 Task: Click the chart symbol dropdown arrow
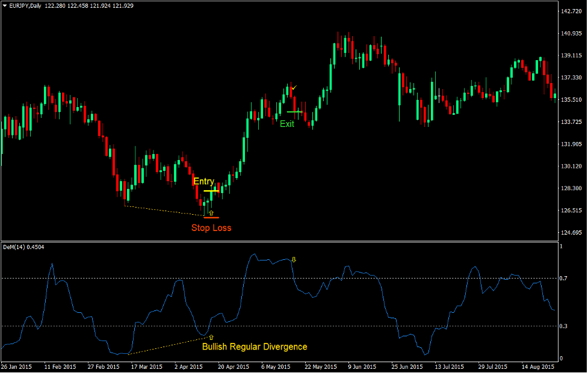(5, 5)
